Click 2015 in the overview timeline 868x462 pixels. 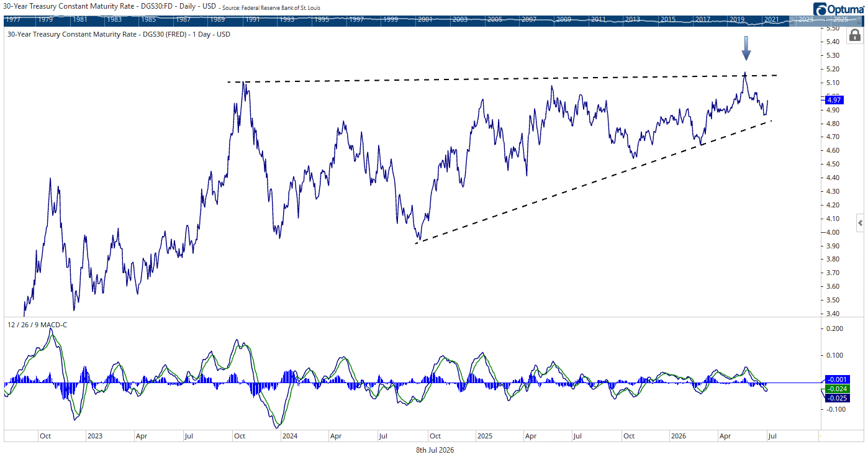(x=667, y=20)
